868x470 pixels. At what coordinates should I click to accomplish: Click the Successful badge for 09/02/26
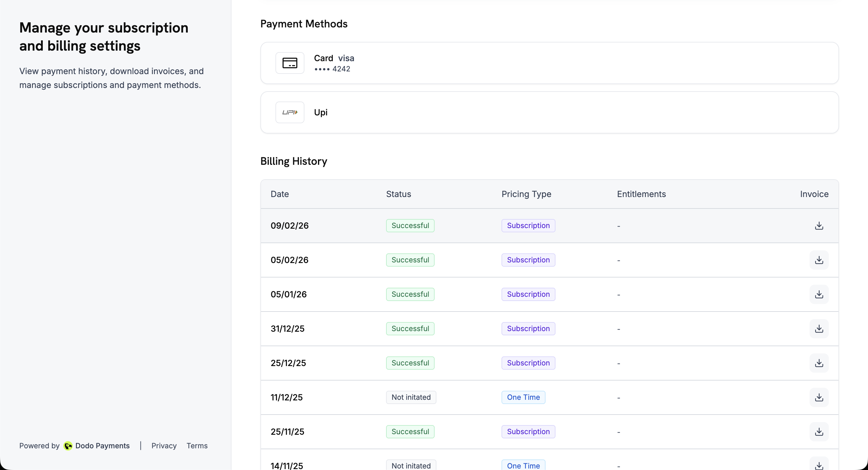410,225
